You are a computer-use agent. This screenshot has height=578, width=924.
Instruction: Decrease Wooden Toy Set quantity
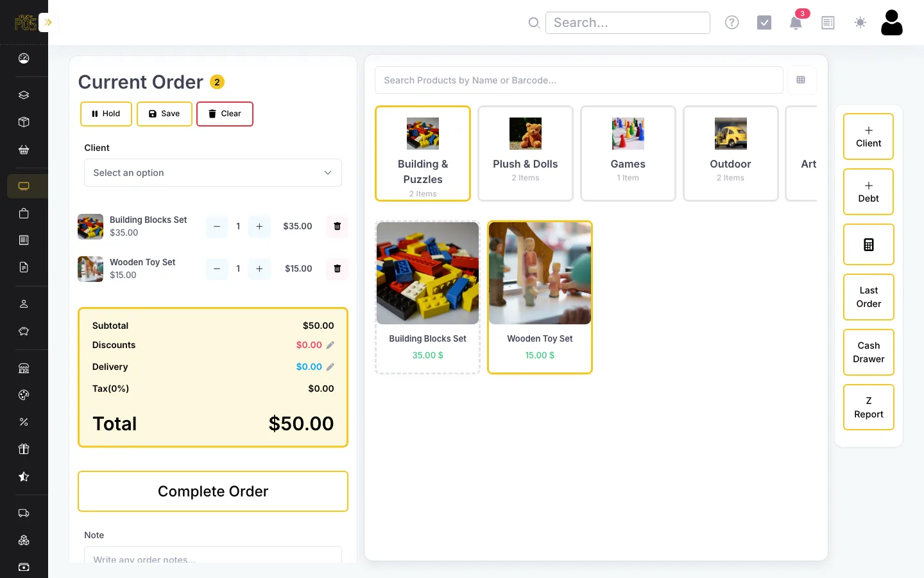(217, 268)
